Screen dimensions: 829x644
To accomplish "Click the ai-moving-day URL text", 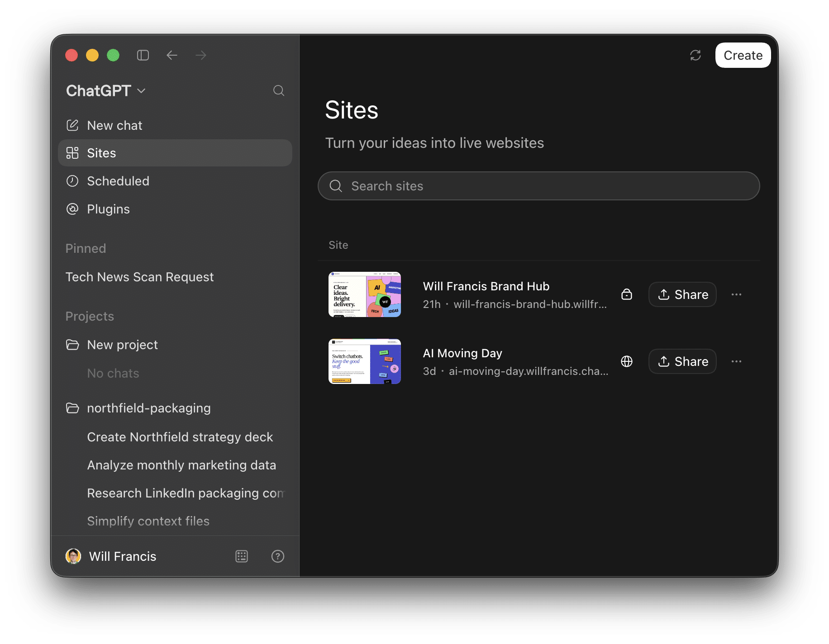I will point(529,371).
